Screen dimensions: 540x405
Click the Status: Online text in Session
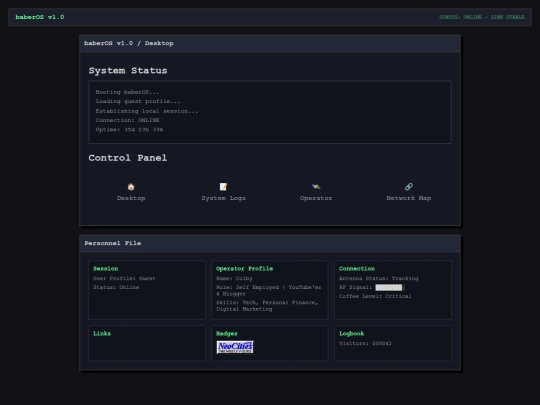coord(116,287)
